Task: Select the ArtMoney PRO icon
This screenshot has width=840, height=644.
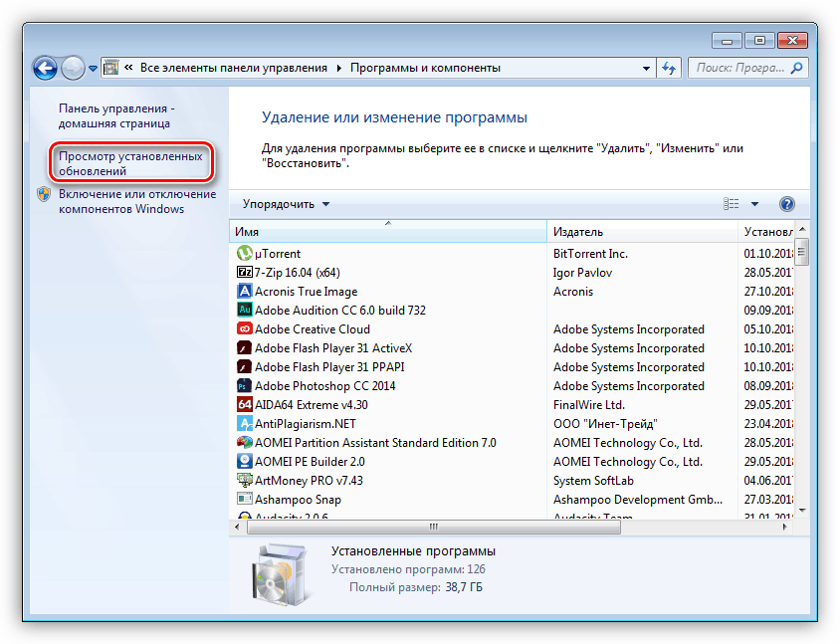Action: (x=244, y=480)
